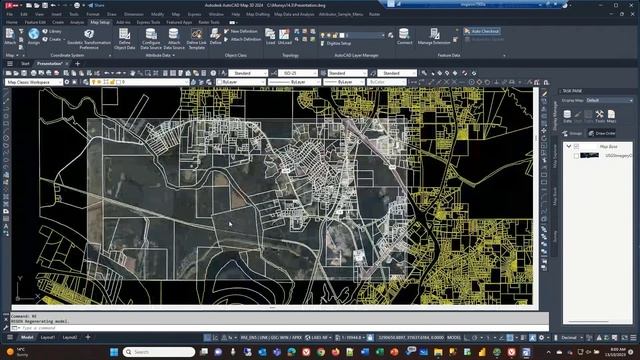Screen dimensions: 640x360
Task: Click New Definition button
Action: pyautogui.click(x=241, y=31)
